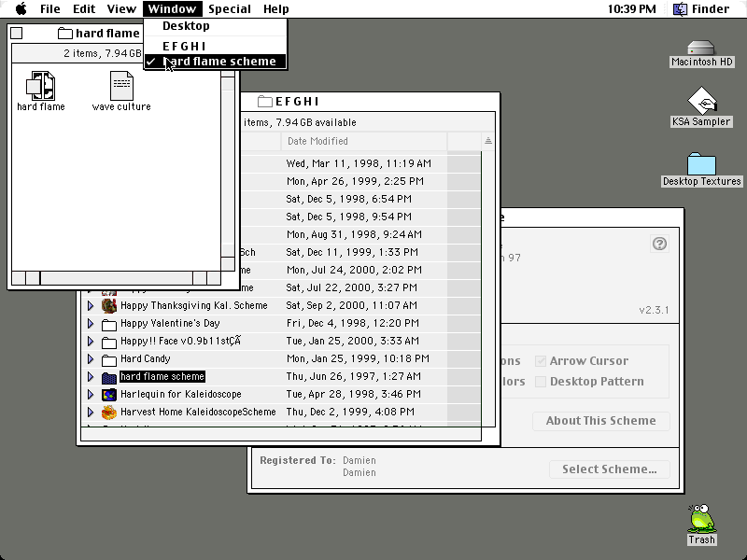Click the folder icon in hard flame title bar

[x=65, y=33]
